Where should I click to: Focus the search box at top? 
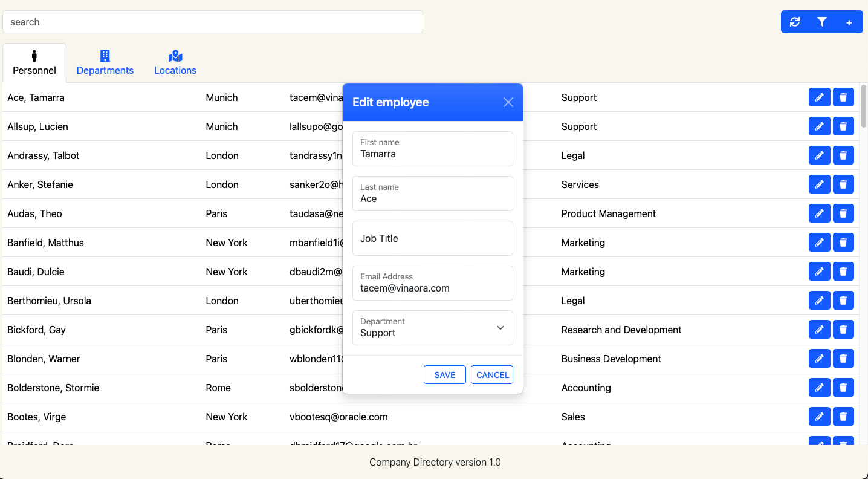(212, 22)
